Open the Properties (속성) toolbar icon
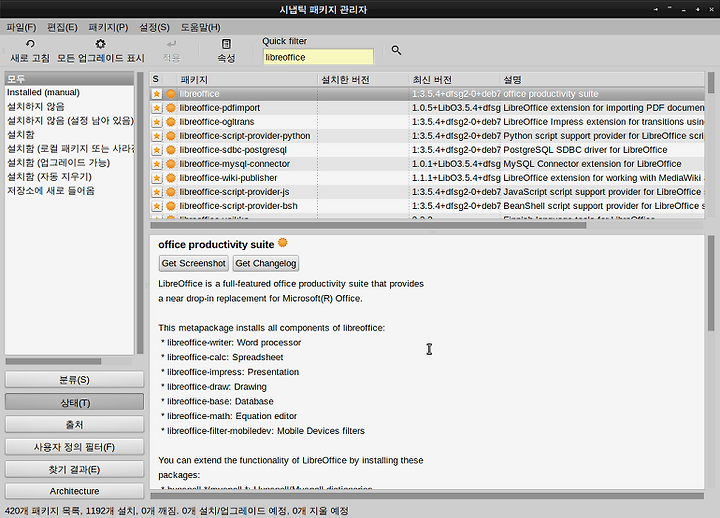This screenshot has width=720, height=518. click(x=226, y=44)
